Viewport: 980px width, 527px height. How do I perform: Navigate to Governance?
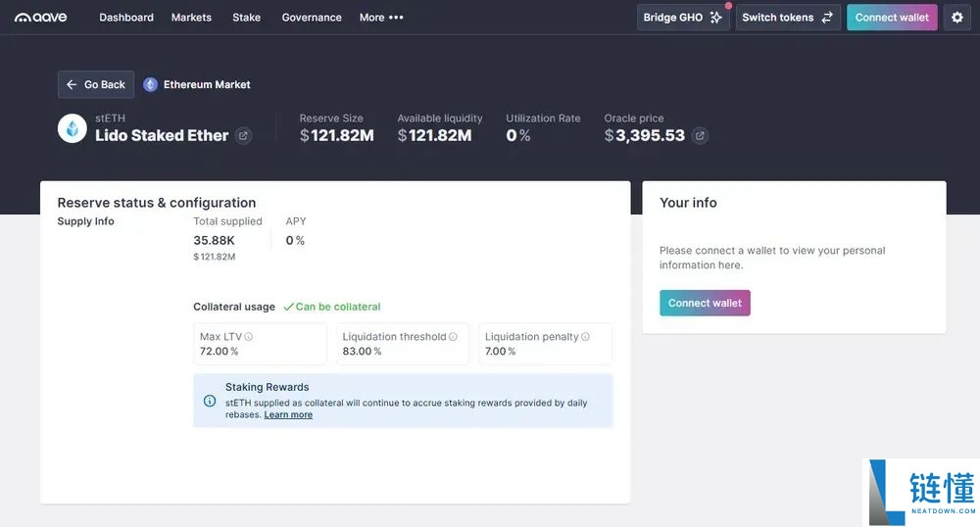pyautogui.click(x=312, y=18)
